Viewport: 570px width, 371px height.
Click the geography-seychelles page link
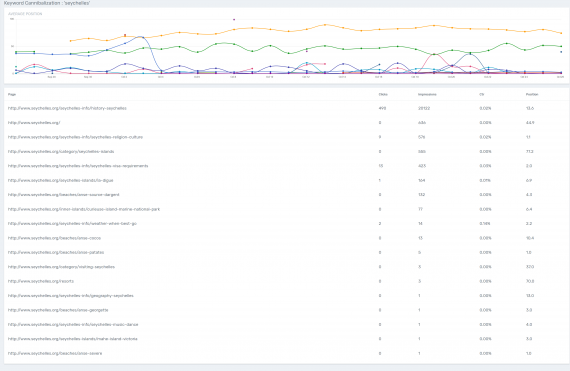pos(71,296)
